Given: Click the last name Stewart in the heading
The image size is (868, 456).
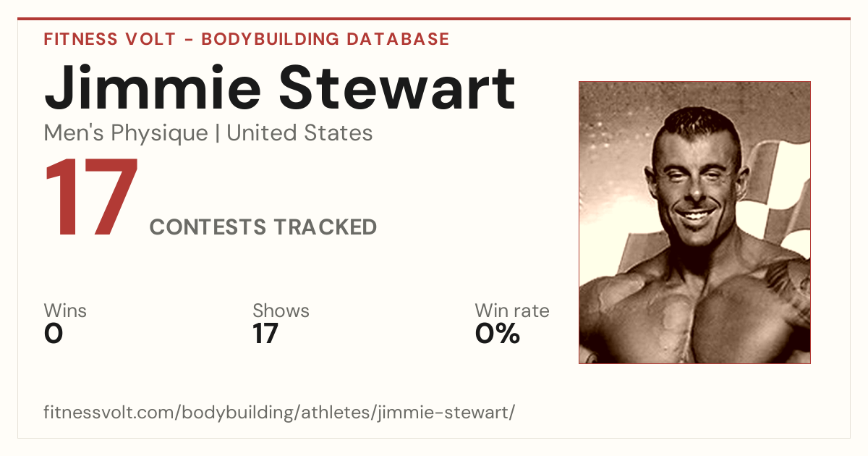Looking at the screenshot, I should click(398, 87).
